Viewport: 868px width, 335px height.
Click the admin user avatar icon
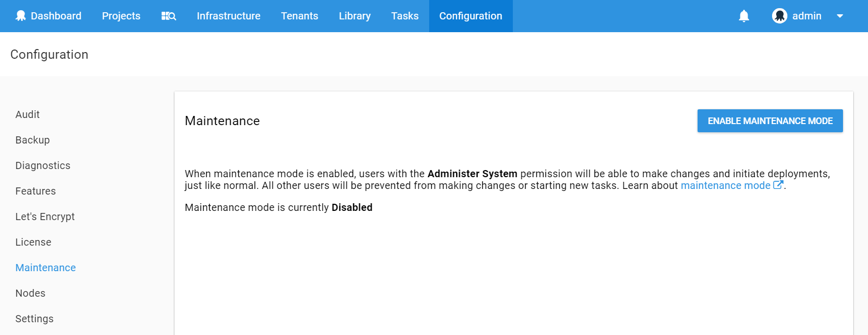pyautogui.click(x=780, y=16)
